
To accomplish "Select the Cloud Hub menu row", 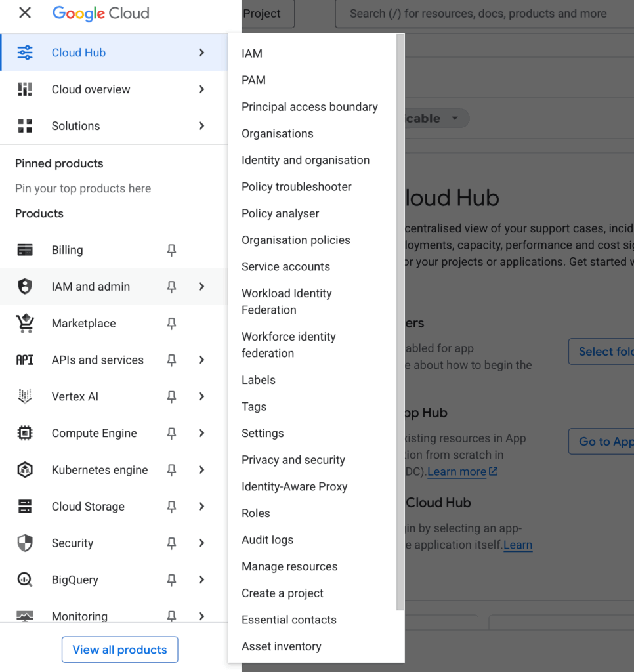I will tap(114, 52).
